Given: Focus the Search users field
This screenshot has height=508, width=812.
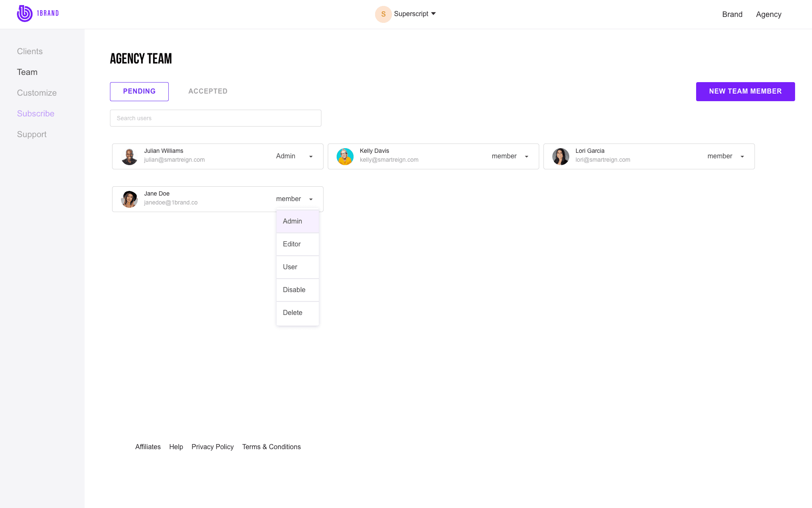Looking at the screenshot, I should click(x=215, y=118).
